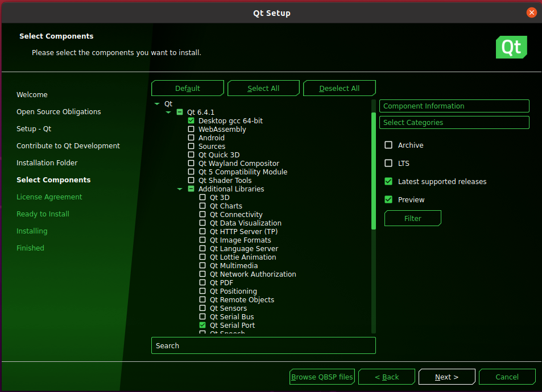Viewport: 542px width, 392px height.
Task: Check Qt Shader Tools
Action: [x=191, y=180]
